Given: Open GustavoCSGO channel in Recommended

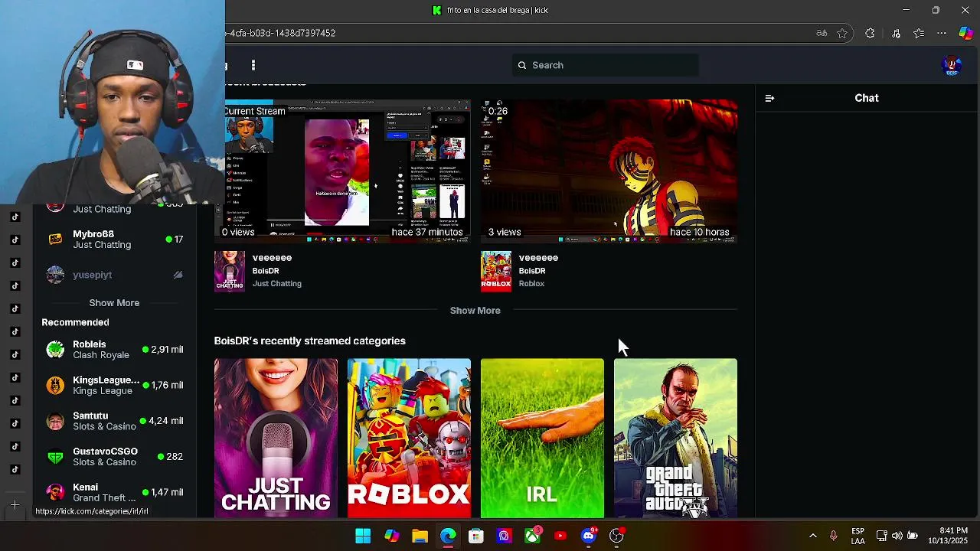Looking at the screenshot, I should coord(114,457).
